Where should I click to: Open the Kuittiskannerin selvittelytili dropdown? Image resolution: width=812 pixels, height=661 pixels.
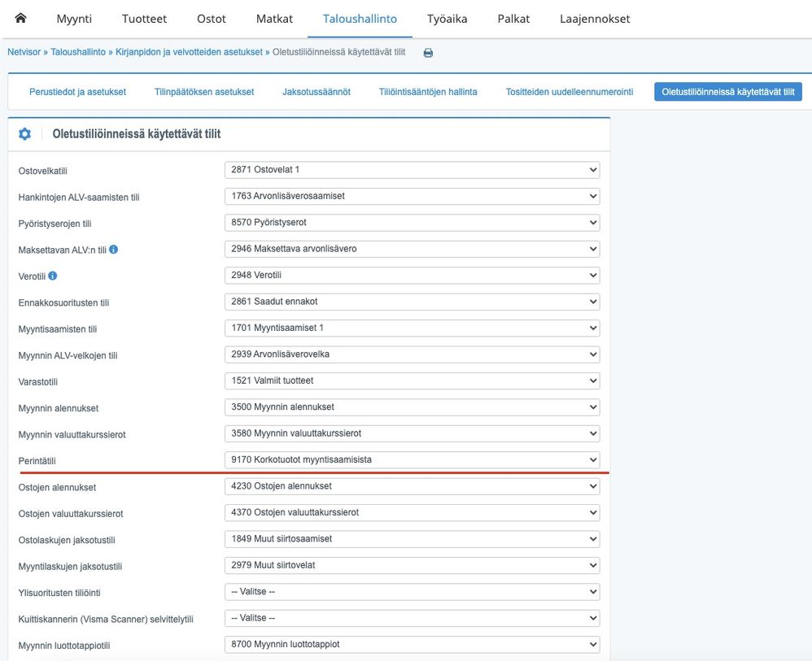412,618
